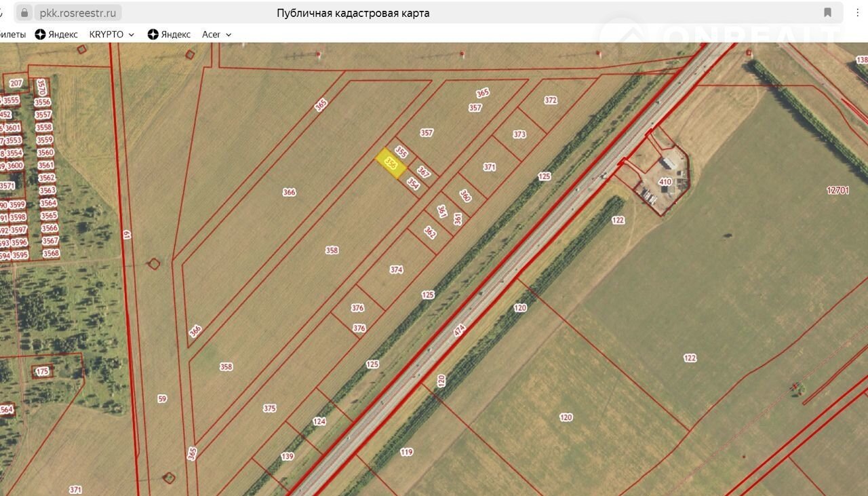The image size is (868, 496).
Task: Expand the KRYPTO bookmarks folder
Action: [x=112, y=35]
